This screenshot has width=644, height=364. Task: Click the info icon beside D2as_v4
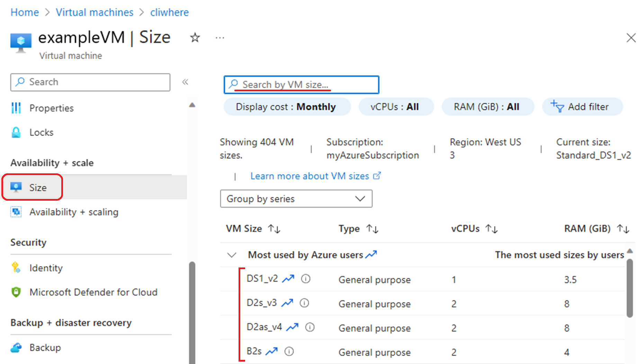[x=310, y=327]
